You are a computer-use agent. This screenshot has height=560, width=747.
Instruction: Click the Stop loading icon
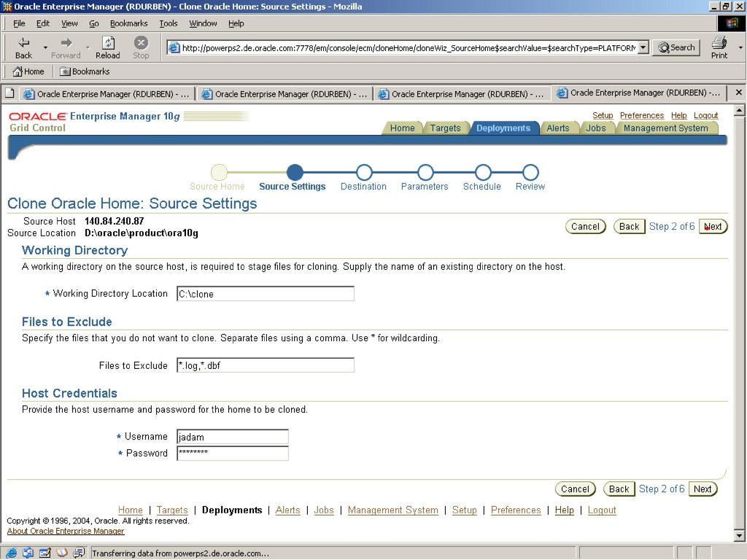[141, 42]
